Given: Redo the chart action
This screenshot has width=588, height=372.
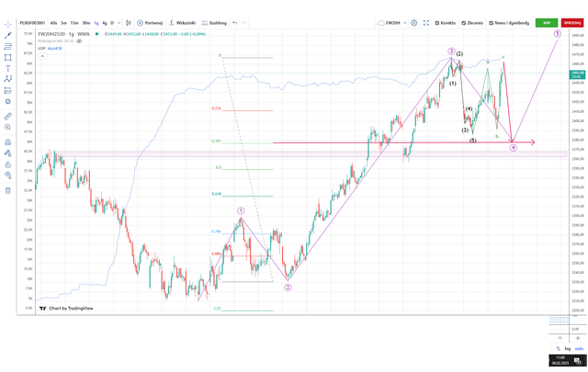Looking at the screenshot, I should [x=243, y=23].
